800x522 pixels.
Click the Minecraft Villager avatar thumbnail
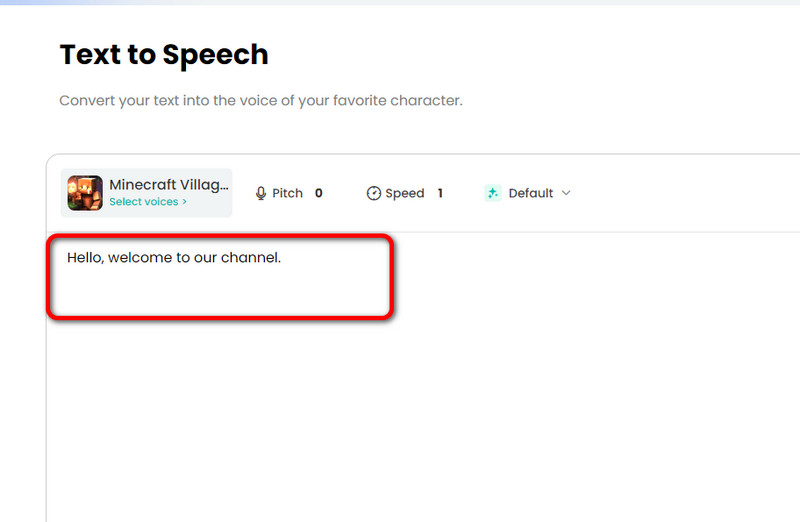click(85, 193)
